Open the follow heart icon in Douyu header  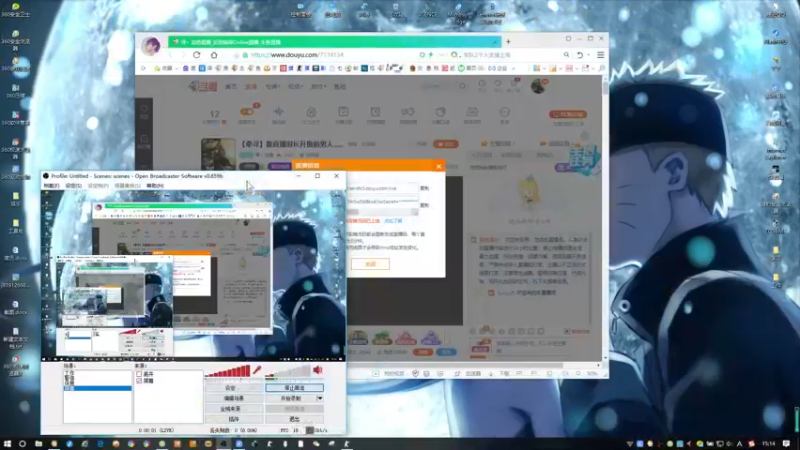497,85
